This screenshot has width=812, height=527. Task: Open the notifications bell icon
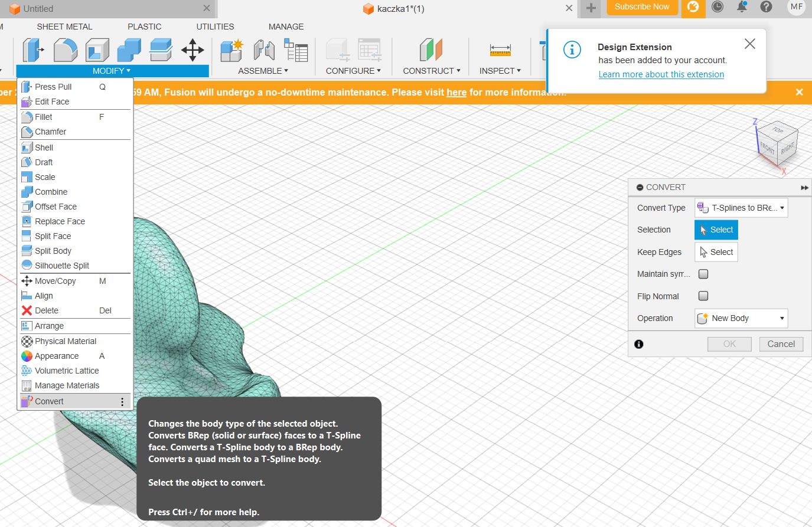pyautogui.click(x=742, y=7)
